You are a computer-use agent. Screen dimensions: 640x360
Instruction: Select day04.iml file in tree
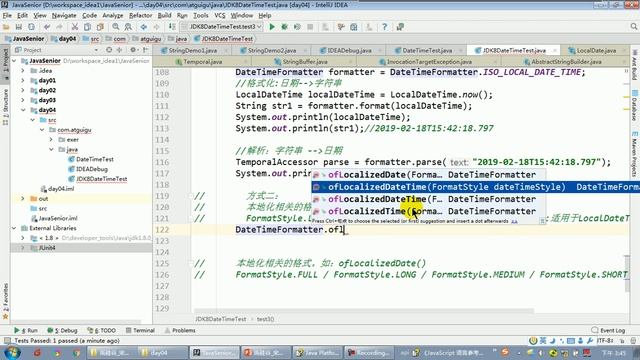pyautogui.click(x=61, y=189)
